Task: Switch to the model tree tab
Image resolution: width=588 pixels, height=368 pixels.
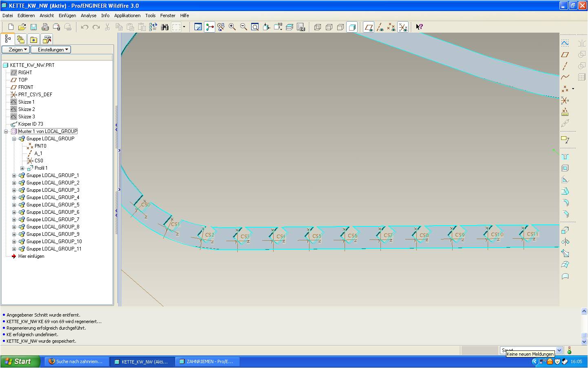Action: coord(8,39)
